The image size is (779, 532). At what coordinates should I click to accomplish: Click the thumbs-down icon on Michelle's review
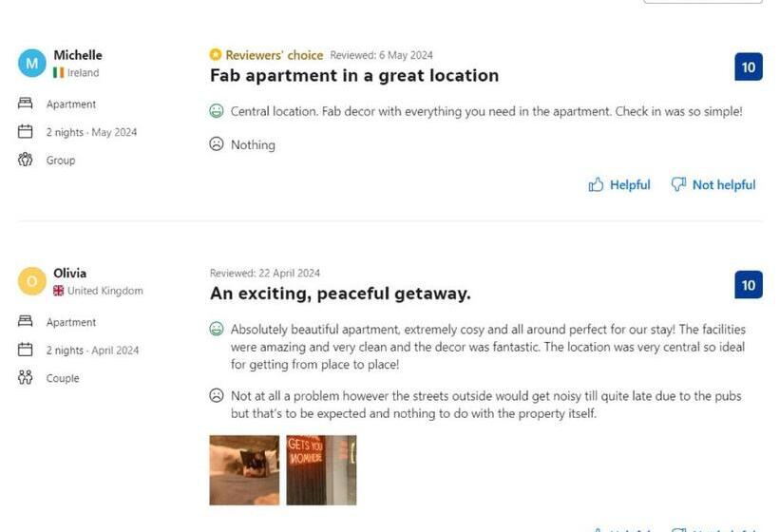[x=678, y=185]
